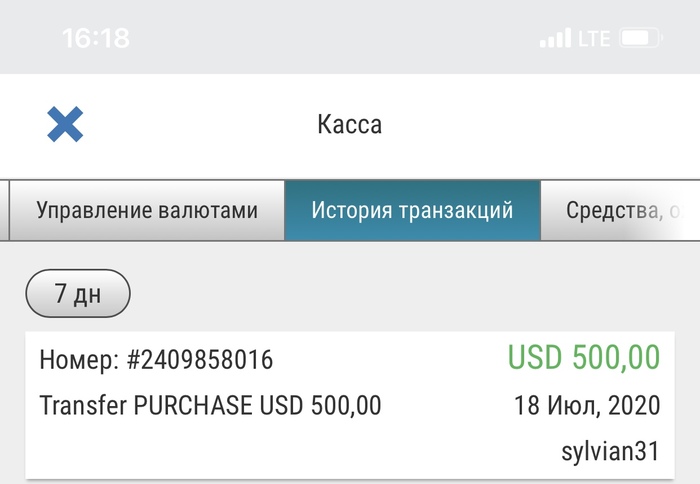Screen dimensions: 700x484
Task: Tap empty space in the transaction card
Action: coord(268,451)
